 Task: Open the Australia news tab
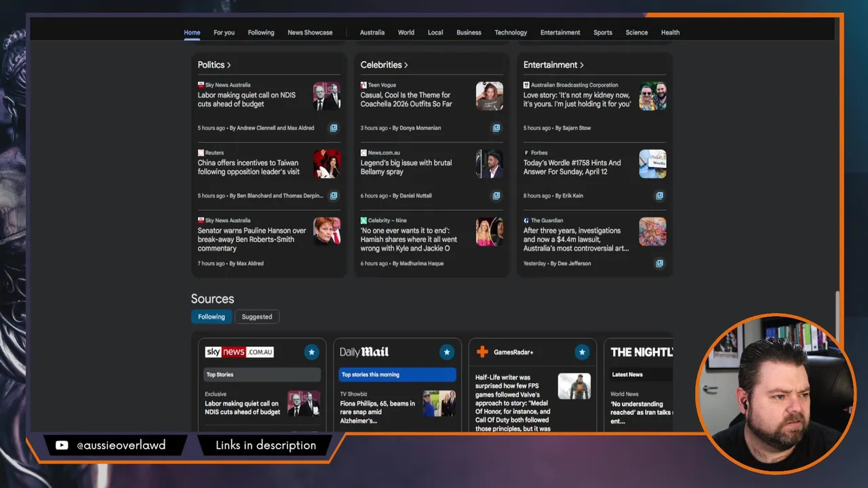[372, 33]
